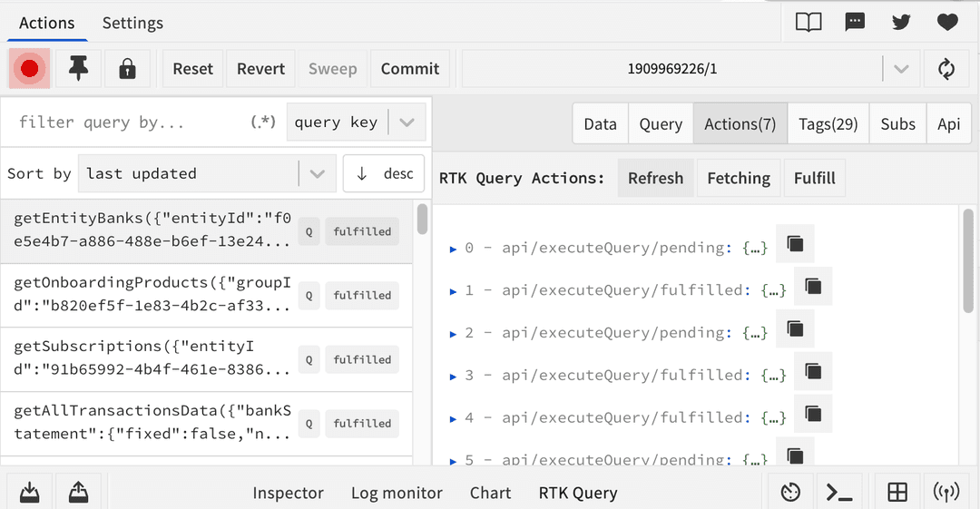Click the Reset button
Screen dimensions: 980x509
[x=192, y=69]
